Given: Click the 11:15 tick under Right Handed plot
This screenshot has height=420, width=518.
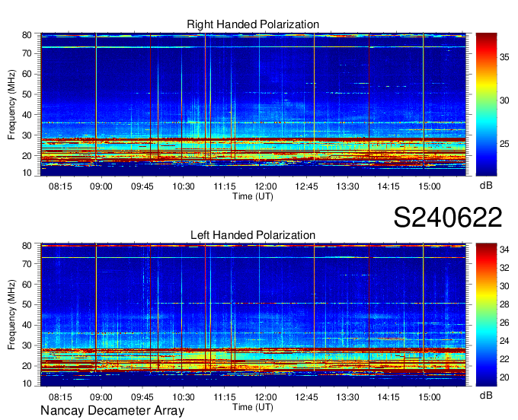Looking at the screenshot, I should 224,186.
